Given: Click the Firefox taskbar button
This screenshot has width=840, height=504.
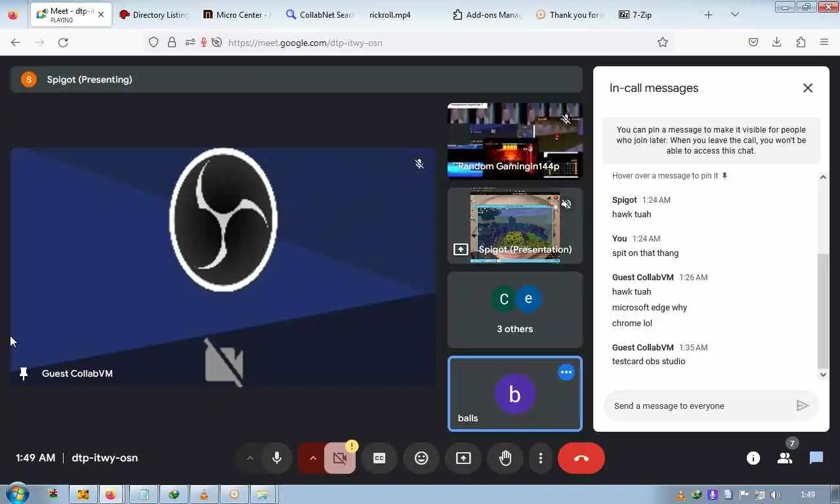Looking at the screenshot, I should click(110, 494).
